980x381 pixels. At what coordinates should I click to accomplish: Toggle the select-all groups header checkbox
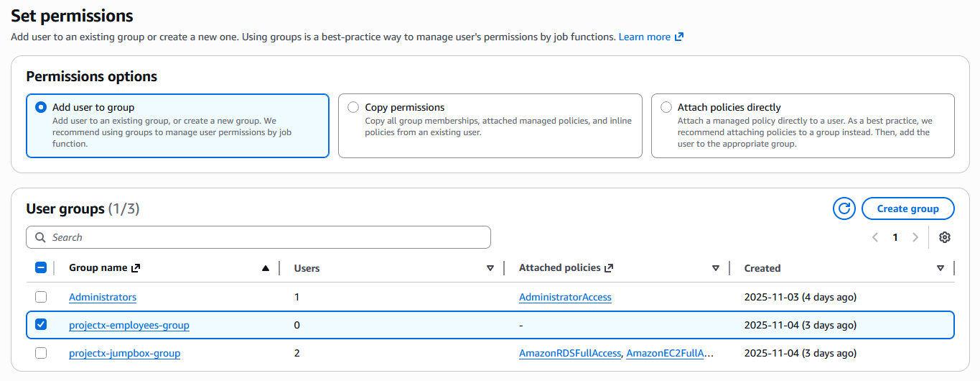point(41,267)
